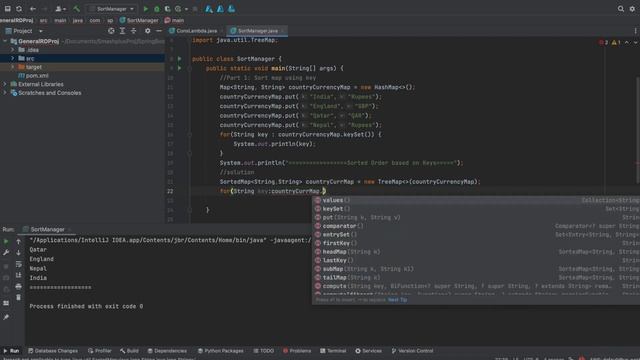Click the SortManager breadcrumb in navigation bar

point(139,20)
